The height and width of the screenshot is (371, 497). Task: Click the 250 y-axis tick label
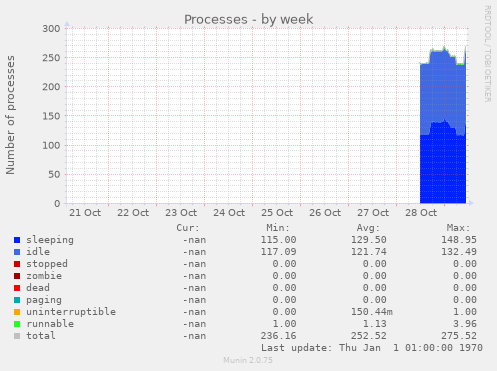(51, 58)
